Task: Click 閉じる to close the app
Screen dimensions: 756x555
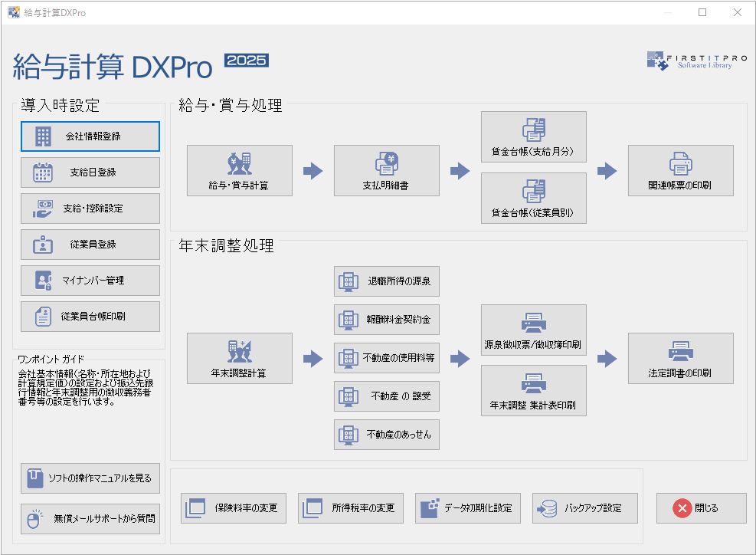Action: tap(701, 508)
